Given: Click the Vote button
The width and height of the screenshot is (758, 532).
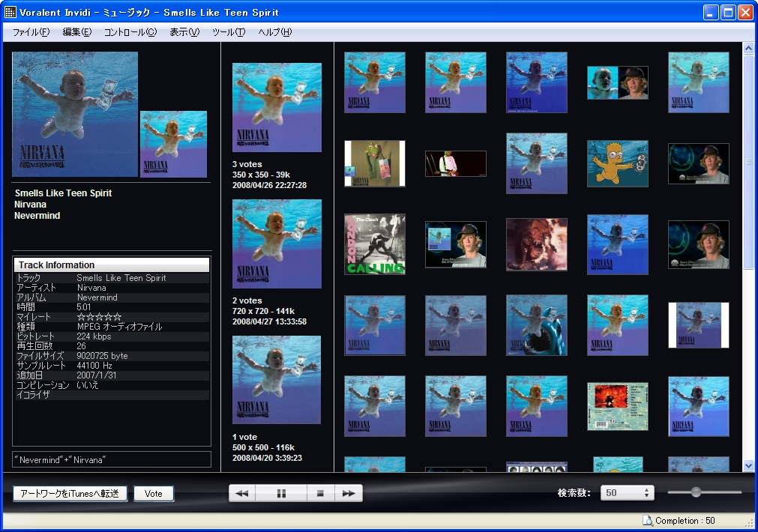Looking at the screenshot, I should pos(154,493).
